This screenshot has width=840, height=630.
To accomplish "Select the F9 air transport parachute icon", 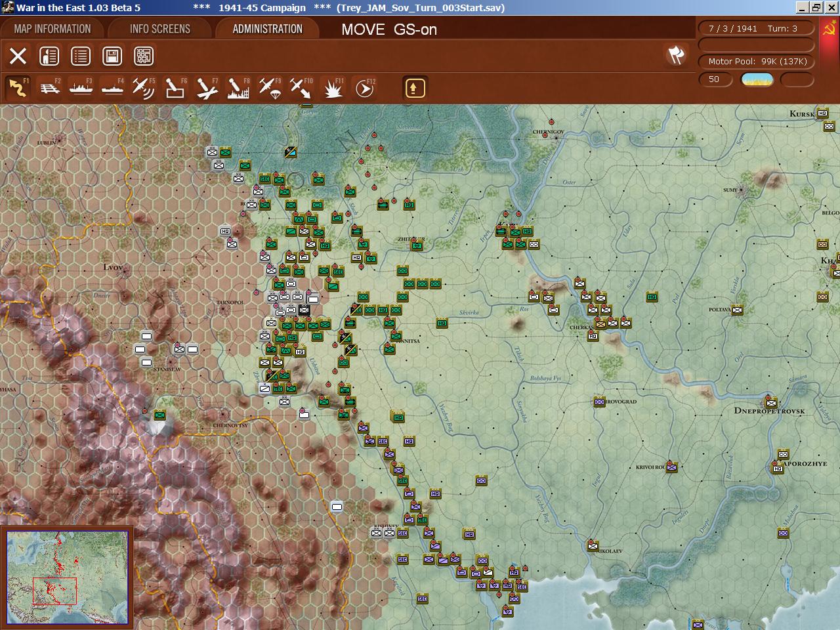I will click(x=270, y=88).
